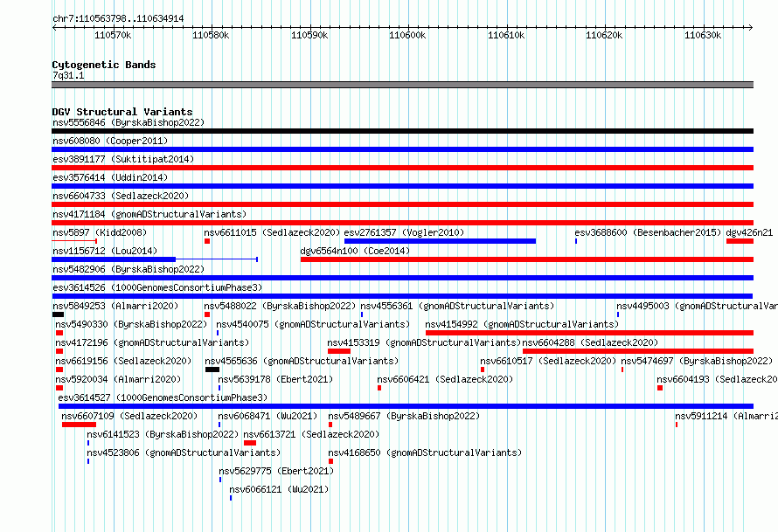Click the chr7:110563798..110634914 coordinate text
Image resolution: width=778 pixels, height=532 pixels.
pos(118,19)
